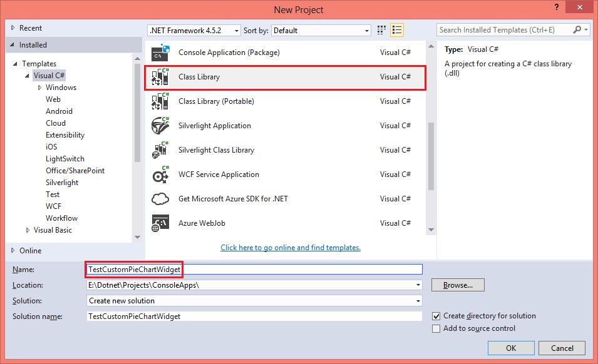The height and width of the screenshot is (364, 598).
Task: Click the OK button
Action: click(511, 348)
